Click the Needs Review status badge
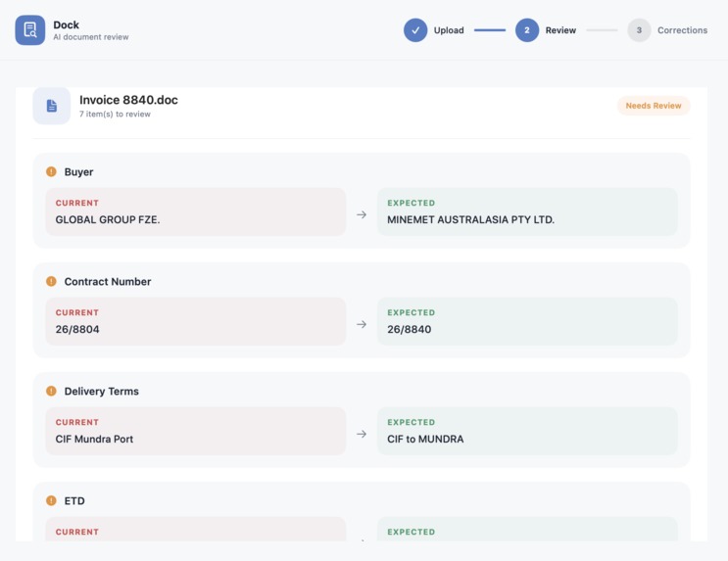728x561 pixels. pos(654,106)
